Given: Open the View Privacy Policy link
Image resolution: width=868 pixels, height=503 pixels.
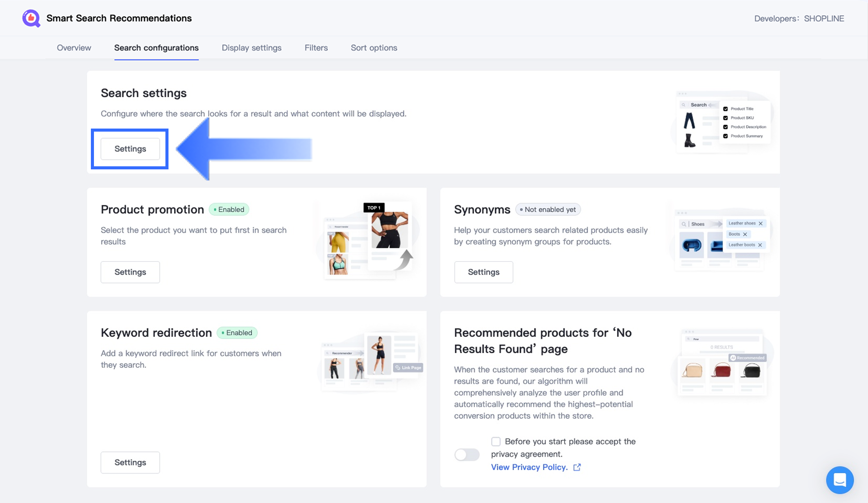Looking at the screenshot, I should click(x=529, y=467).
